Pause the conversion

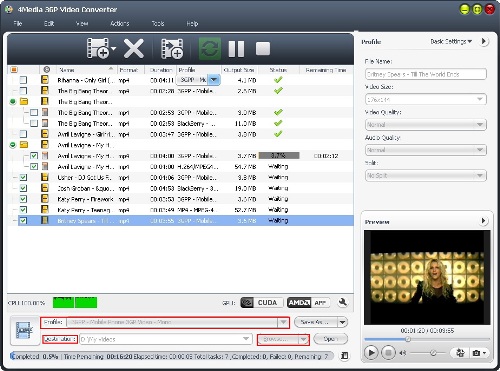[x=236, y=49]
